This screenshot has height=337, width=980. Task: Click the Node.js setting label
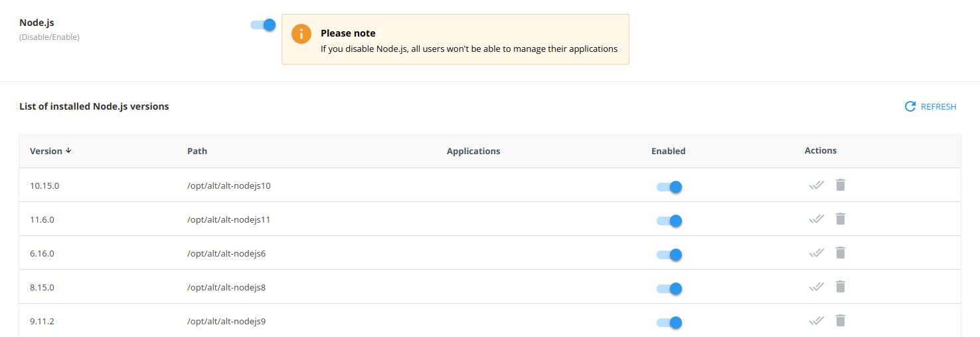click(x=37, y=23)
